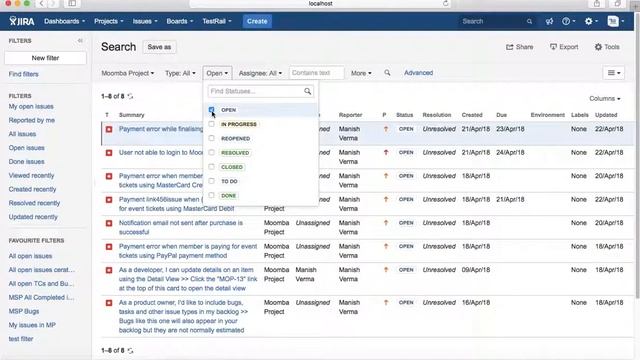Click priority arrow of Notification email row
This screenshot has height=360, width=640.
[x=386, y=223]
